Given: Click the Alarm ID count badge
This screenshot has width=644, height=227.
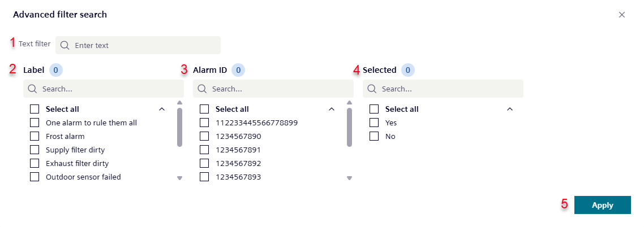Looking at the screenshot, I should [238, 70].
